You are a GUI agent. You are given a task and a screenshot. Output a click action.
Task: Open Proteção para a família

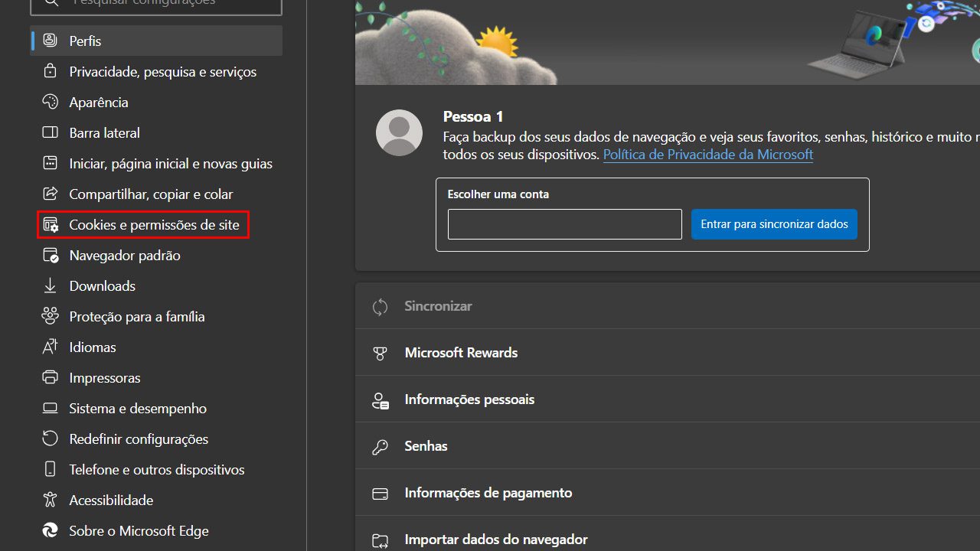pos(156,316)
